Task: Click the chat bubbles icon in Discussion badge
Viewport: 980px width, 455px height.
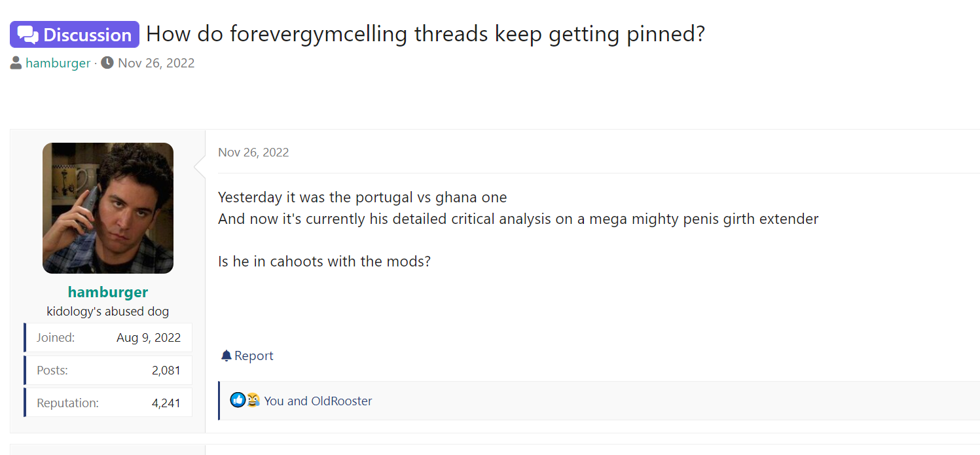Action: [28, 35]
